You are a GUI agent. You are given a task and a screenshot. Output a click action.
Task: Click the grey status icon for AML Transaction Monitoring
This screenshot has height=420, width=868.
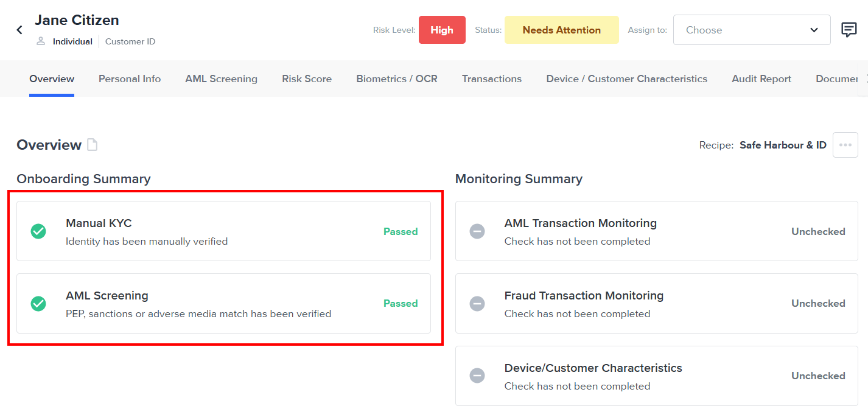coord(477,231)
